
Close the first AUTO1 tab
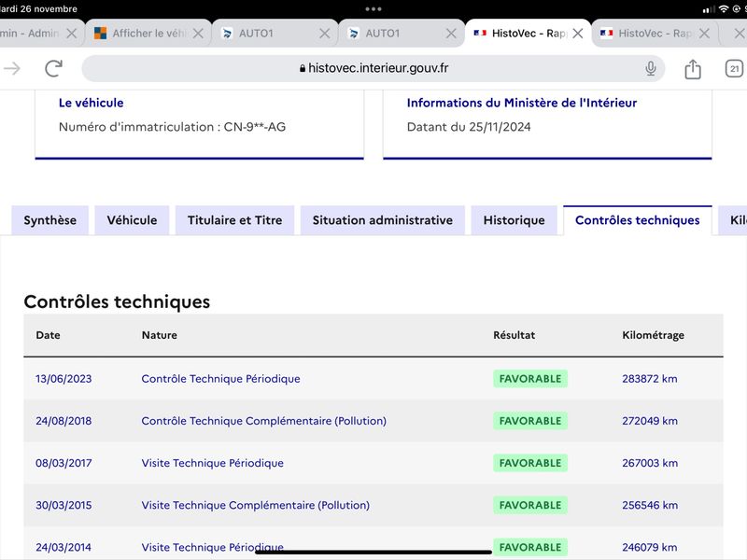pyautogui.click(x=324, y=34)
